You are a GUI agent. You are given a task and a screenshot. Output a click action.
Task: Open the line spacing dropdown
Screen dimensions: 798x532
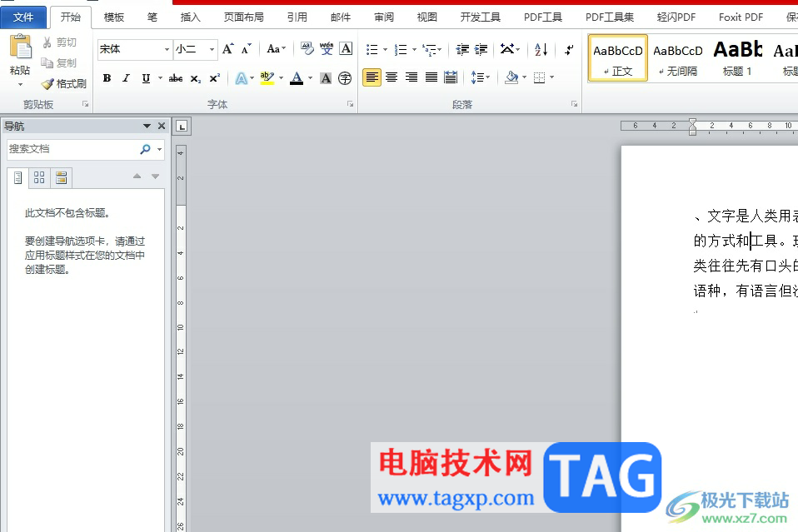tap(481, 77)
